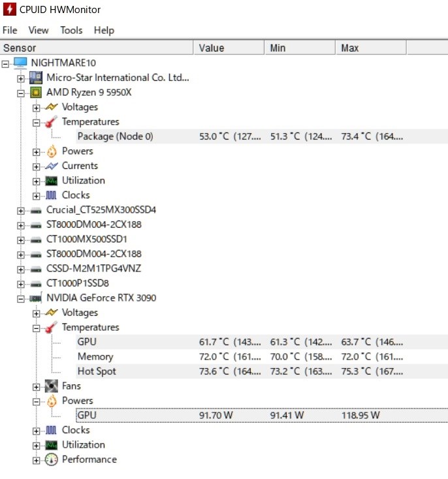448x479 pixels.
Task: Open the View menu
Action: pyautogui.click(x=39, y=30)
